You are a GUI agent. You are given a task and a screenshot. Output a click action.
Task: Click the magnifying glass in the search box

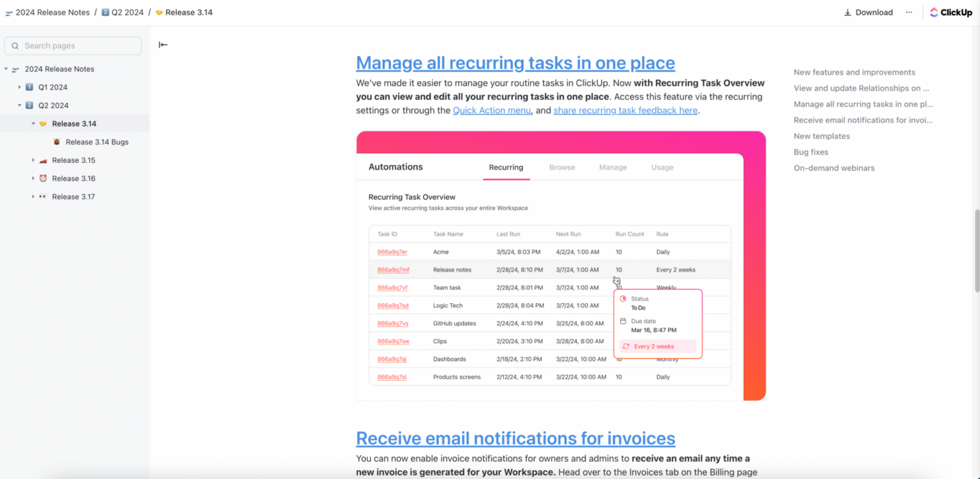(x=15, y=45)
